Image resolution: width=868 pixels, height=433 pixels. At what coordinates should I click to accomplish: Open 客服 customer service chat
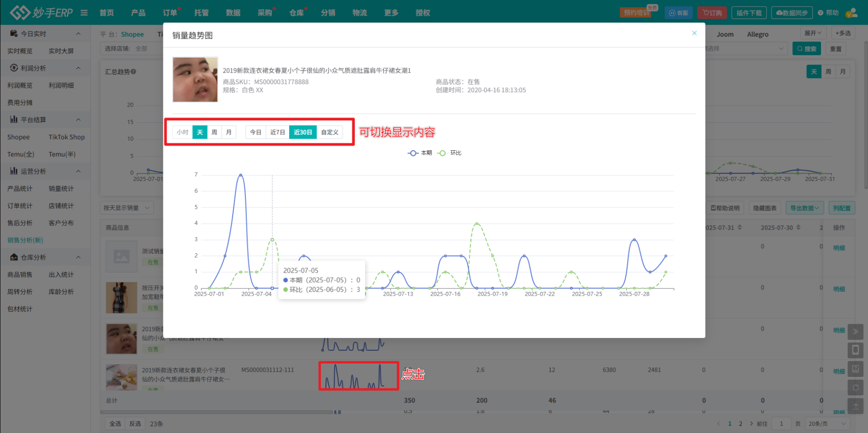679,13
